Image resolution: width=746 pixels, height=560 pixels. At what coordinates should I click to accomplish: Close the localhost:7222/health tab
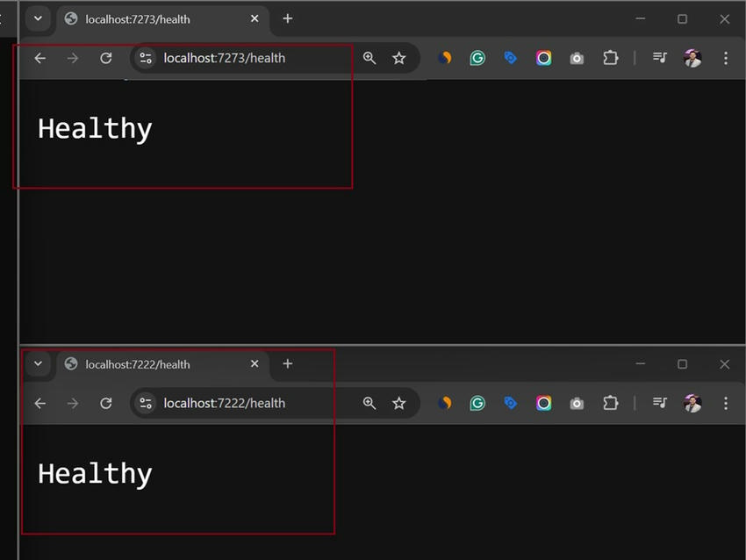coord(255,363)
